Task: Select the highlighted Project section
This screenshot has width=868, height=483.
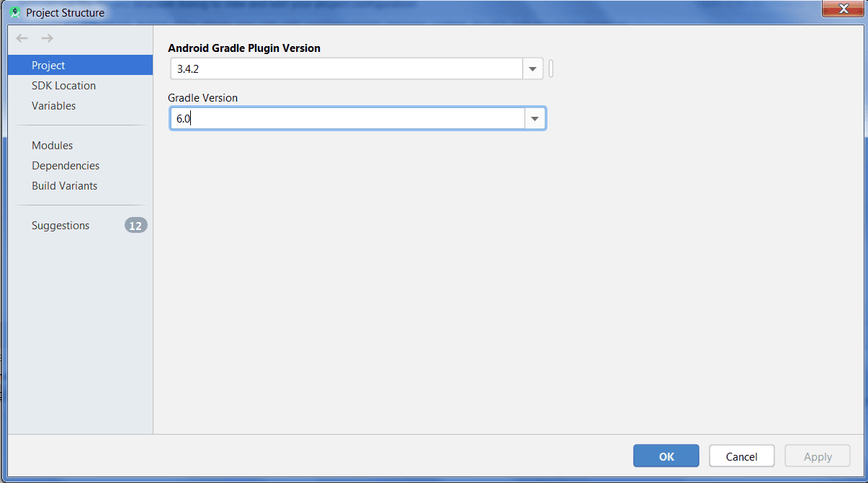Action: coord(48,65)
